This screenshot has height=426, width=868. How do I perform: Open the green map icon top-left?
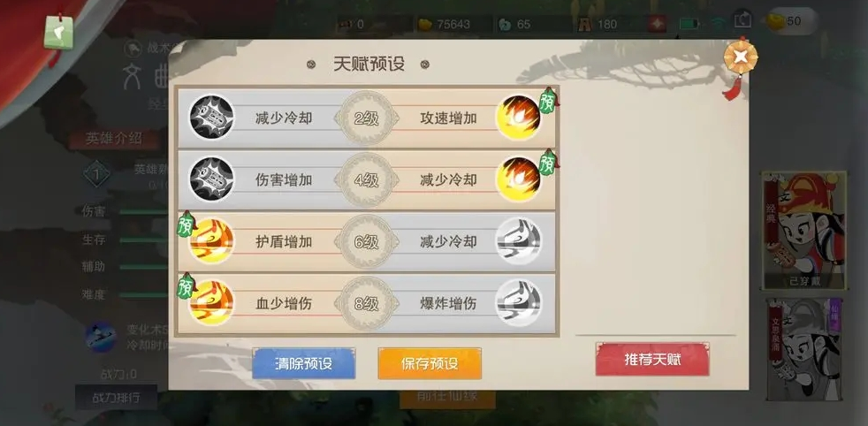click(x=58, y=32)
